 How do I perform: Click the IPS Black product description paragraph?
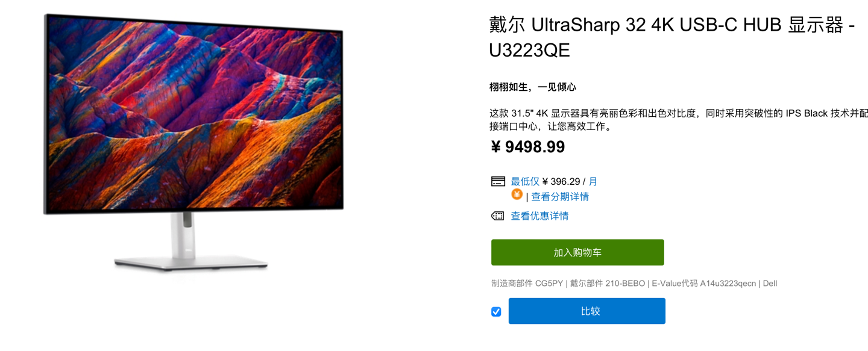(x=679, y=120)
